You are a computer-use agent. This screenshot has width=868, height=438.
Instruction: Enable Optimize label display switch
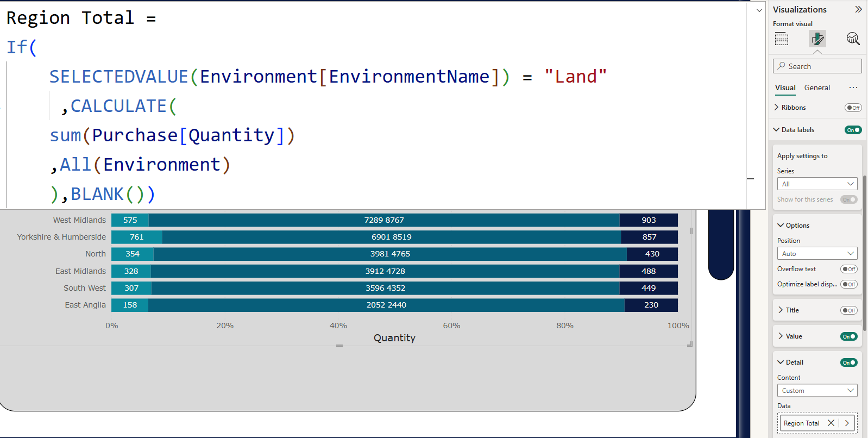[849, 284]
